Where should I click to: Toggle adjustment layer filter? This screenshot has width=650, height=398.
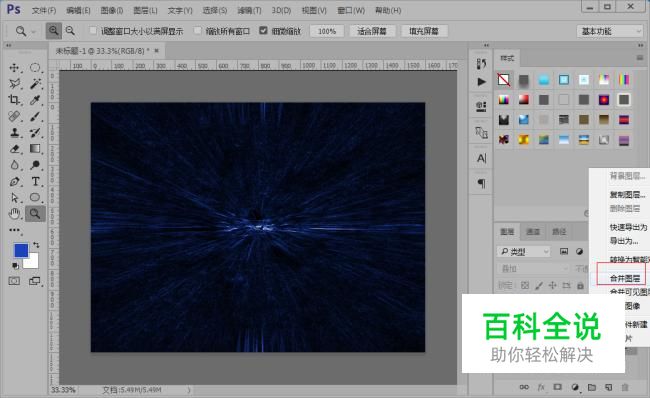pyautogui.click(x=580, y=251)
